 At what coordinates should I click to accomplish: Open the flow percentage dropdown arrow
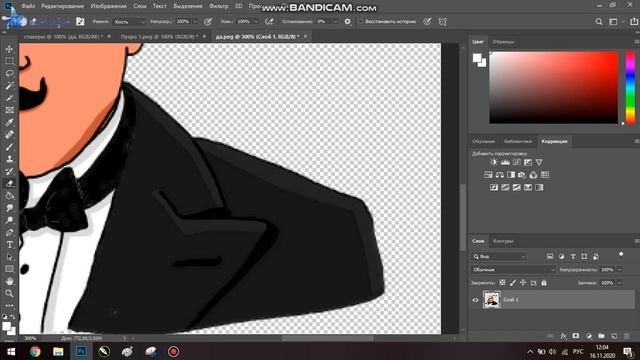[256, 22]
